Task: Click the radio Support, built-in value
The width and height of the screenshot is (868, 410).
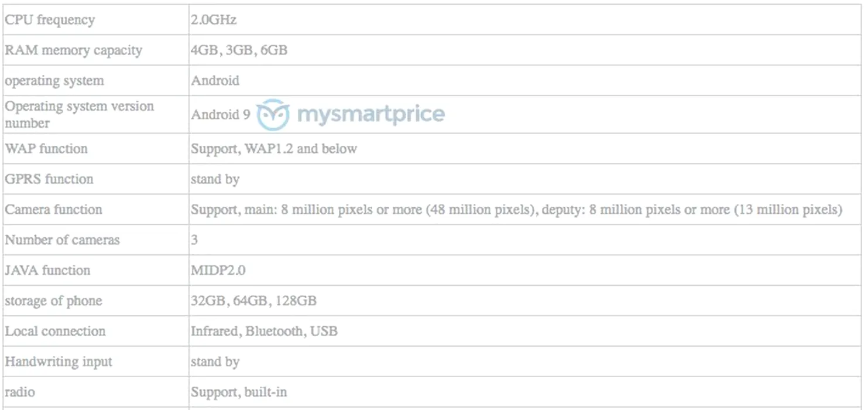Action: point(239,392)
